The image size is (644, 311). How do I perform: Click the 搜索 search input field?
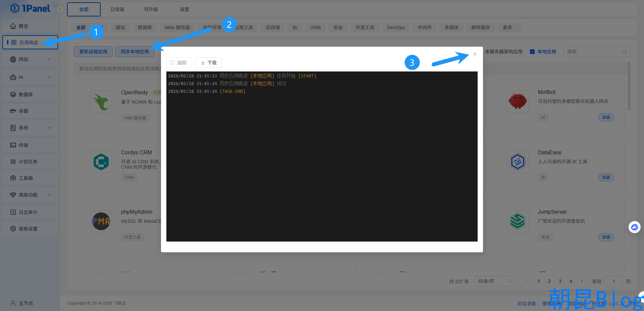pos(597,52)
